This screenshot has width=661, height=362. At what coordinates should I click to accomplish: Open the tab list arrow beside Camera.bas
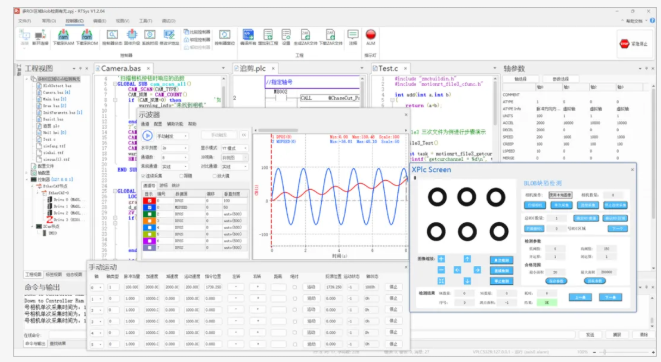(223, 68)
